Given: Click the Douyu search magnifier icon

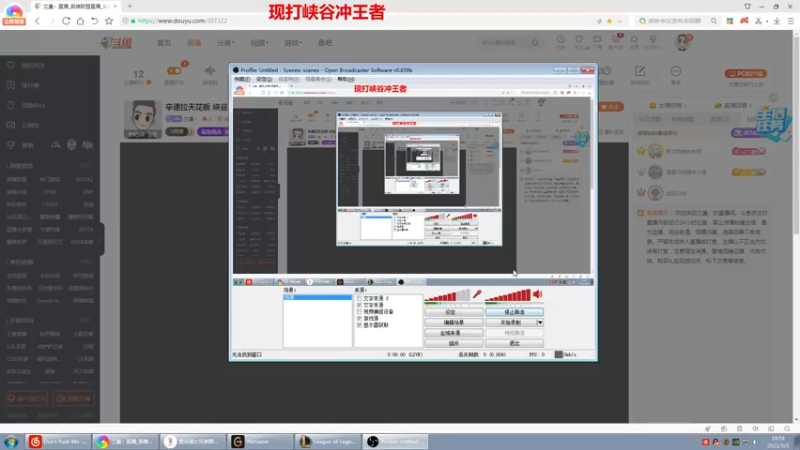Looking at the screenshot, I should pos(535,43).
